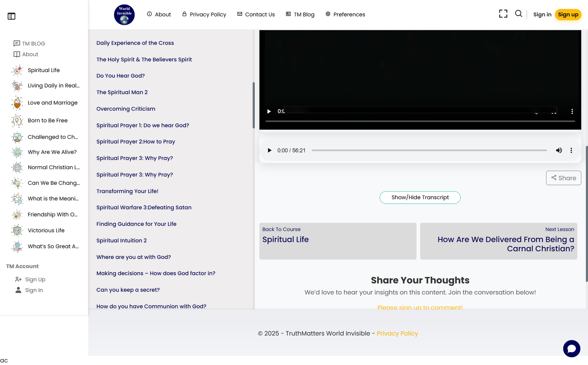Open the chat bubble widget
The width and height of the screenshot is (588, 365).
point(571,348)
